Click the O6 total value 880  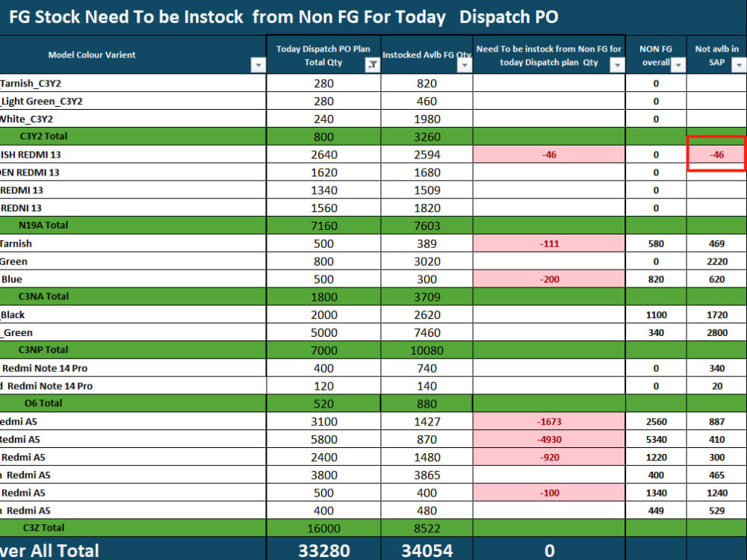click(x=427, y=403)
